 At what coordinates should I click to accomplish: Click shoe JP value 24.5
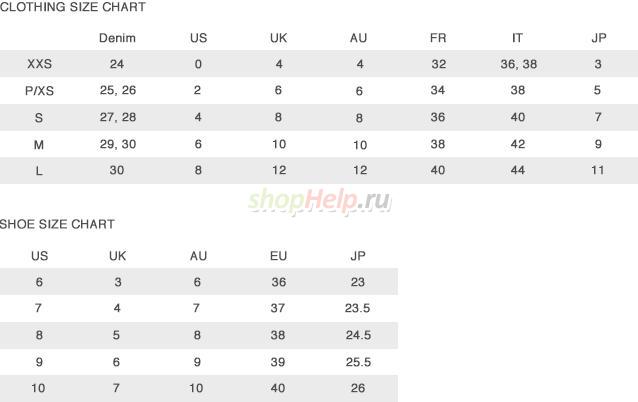pyautogui.click(x=358, y=335)
